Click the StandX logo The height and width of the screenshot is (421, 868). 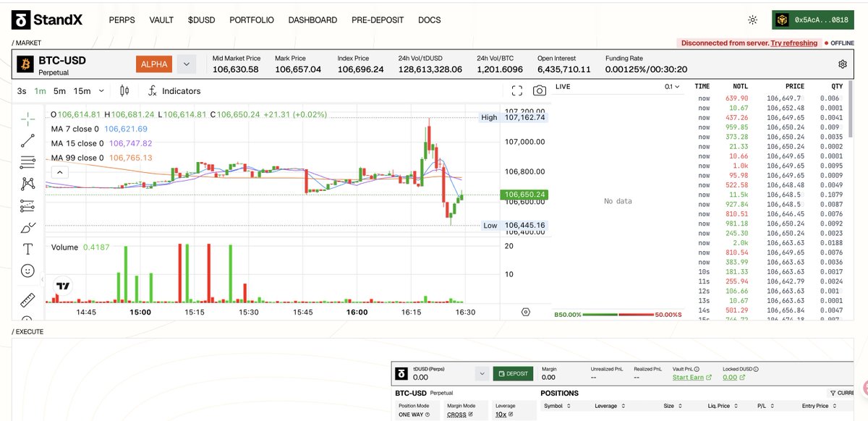click(48, 20)
